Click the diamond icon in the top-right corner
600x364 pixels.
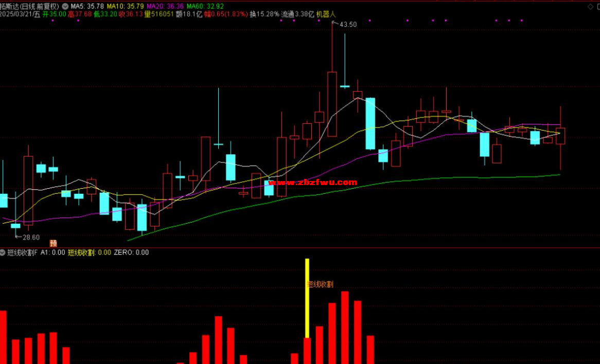coord(590,7)
